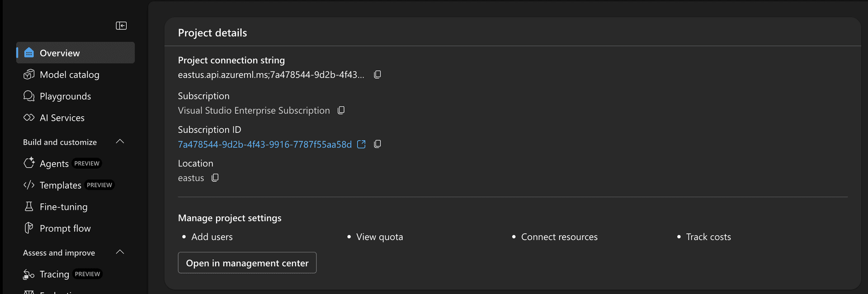This screenshot has width=868, height=294.
Task: Navigate to Fine-tuning
Action: point(63,207)
